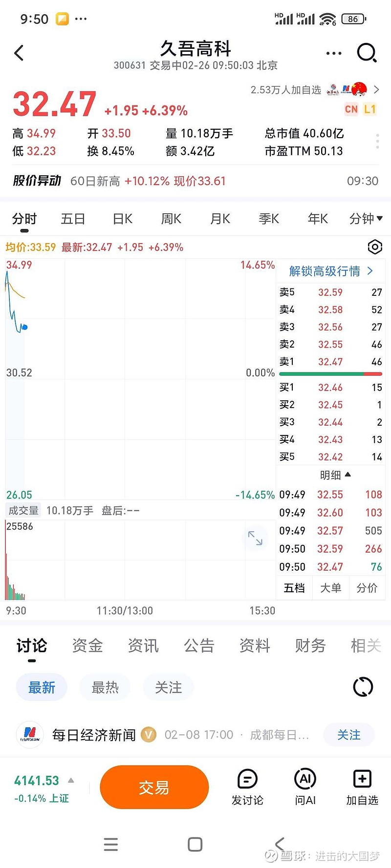
Task: Open the 资金 tab
Action: (87, 646)
